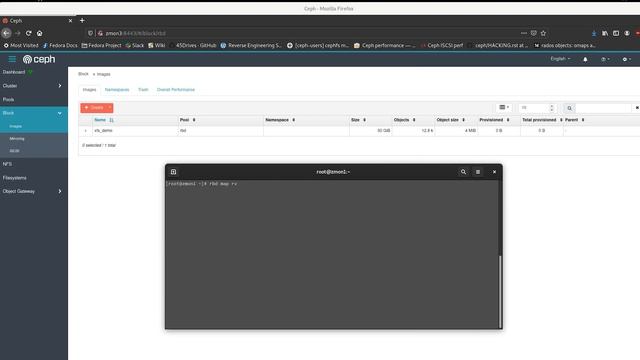Open the English language dropdown
640x360 pixels.
coord(560,59)
